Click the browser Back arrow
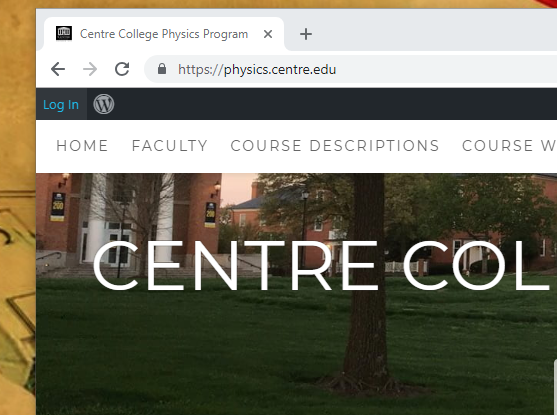 (x=58, y=69)
